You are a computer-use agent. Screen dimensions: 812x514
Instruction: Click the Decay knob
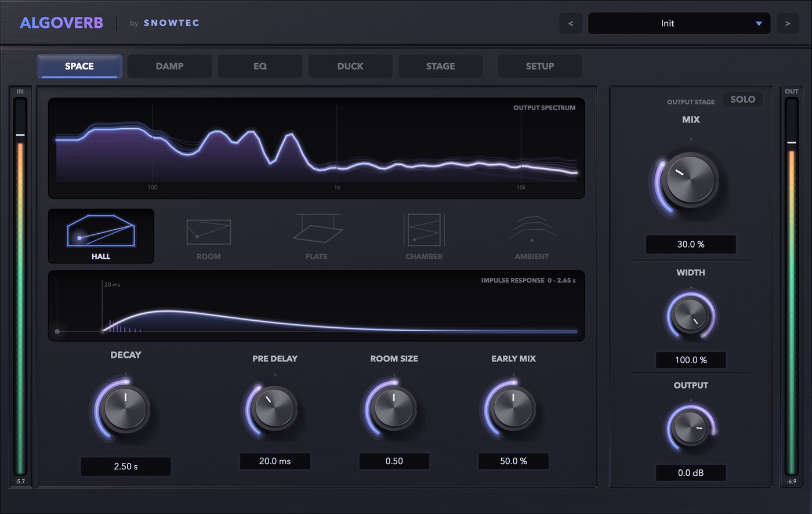[125, 408]
